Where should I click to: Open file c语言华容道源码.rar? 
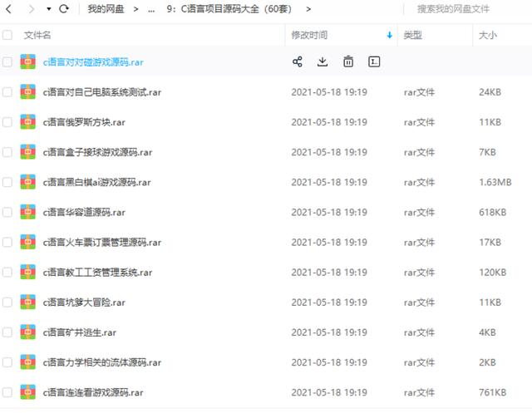84,212
